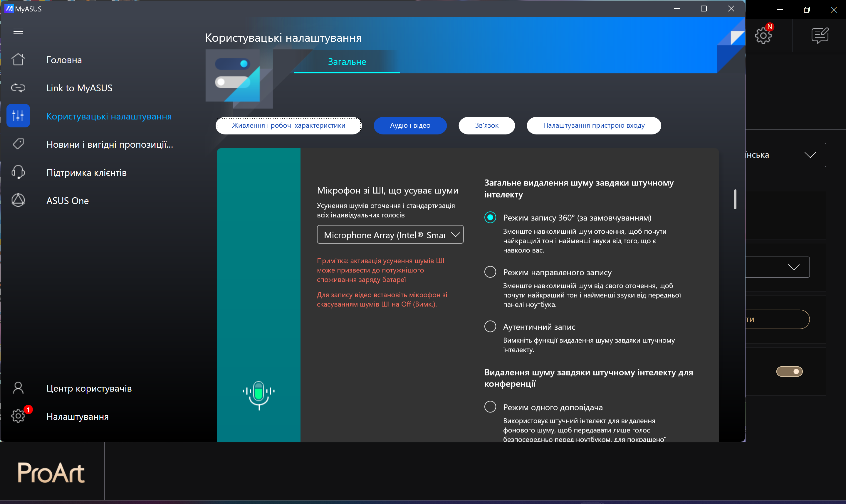This screenshot has width=846, height=504.
Task: Toggle the tan switch in ProArt window
Action: [x=789, y=371]
